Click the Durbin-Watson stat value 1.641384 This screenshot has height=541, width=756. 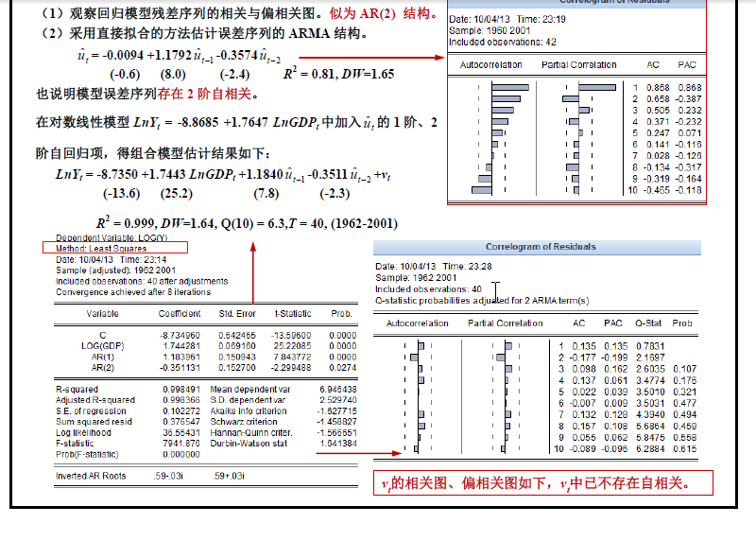(338, 444)
